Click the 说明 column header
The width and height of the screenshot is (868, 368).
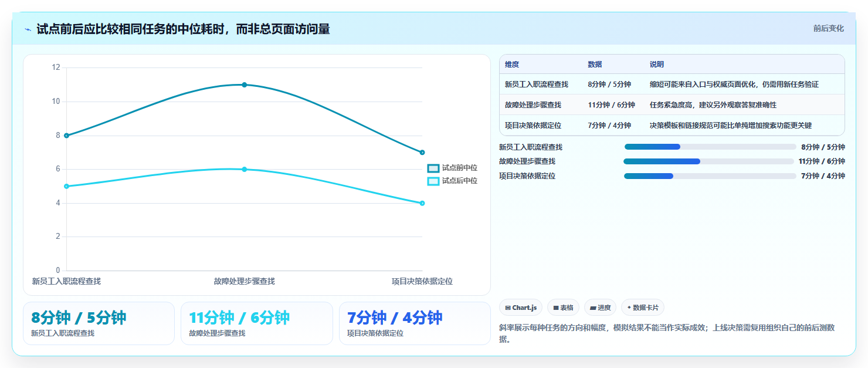[x=657, y=65]
